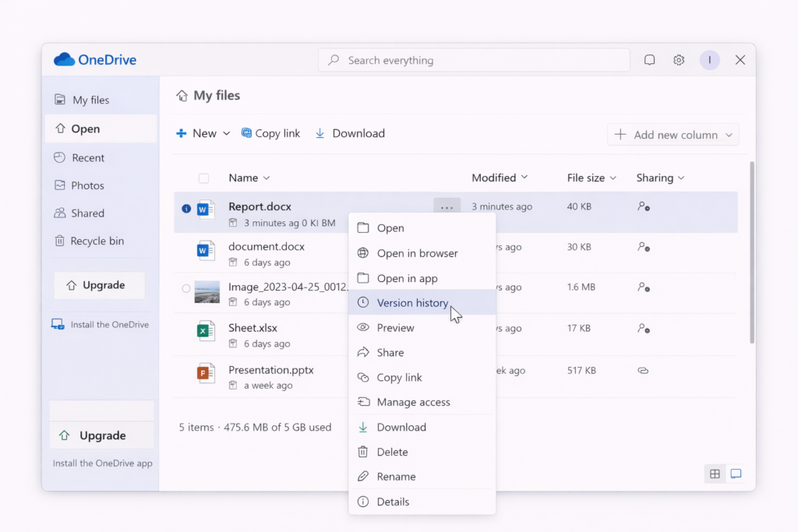Viewport: 798px width, 532px height.
Task: Click the Shared people icon in sidebar
Action: point(59,213)
